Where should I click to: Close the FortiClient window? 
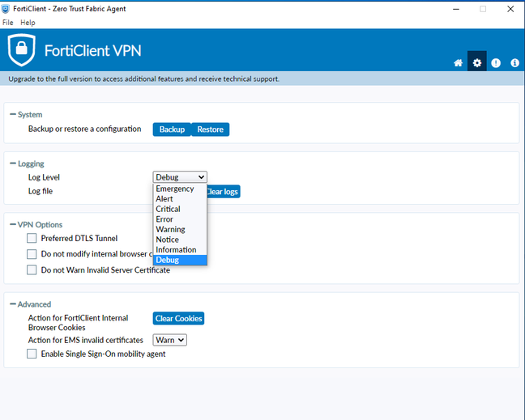(x=510, y=9)
